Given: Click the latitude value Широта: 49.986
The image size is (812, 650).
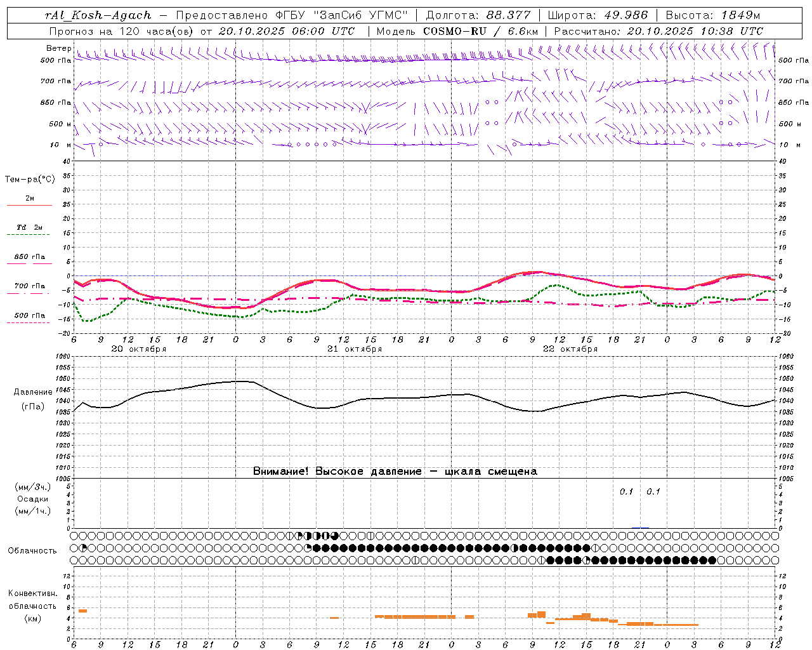Looking at the screenshot, I should click(x=598, y=15).
